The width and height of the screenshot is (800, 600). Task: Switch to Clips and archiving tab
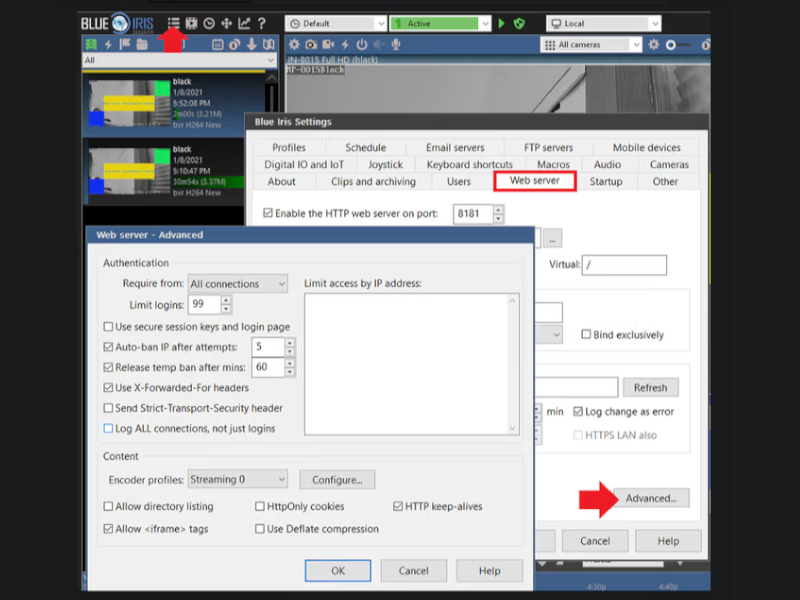coord(373,182)
